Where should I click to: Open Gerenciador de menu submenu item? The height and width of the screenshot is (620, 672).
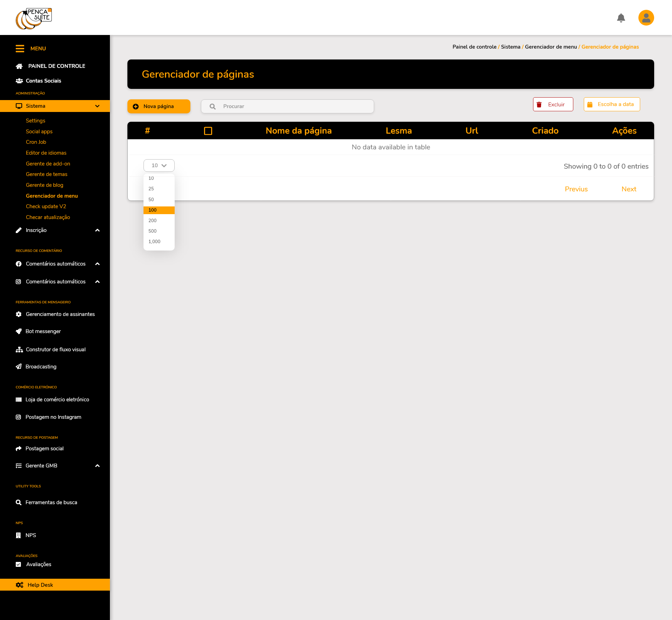[x=51, y=196]
